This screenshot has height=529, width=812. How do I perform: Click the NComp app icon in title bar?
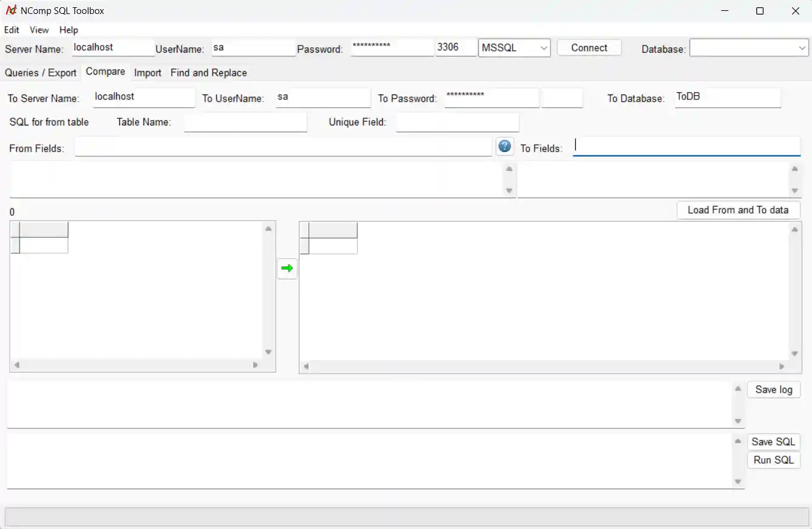coord(11,10)
